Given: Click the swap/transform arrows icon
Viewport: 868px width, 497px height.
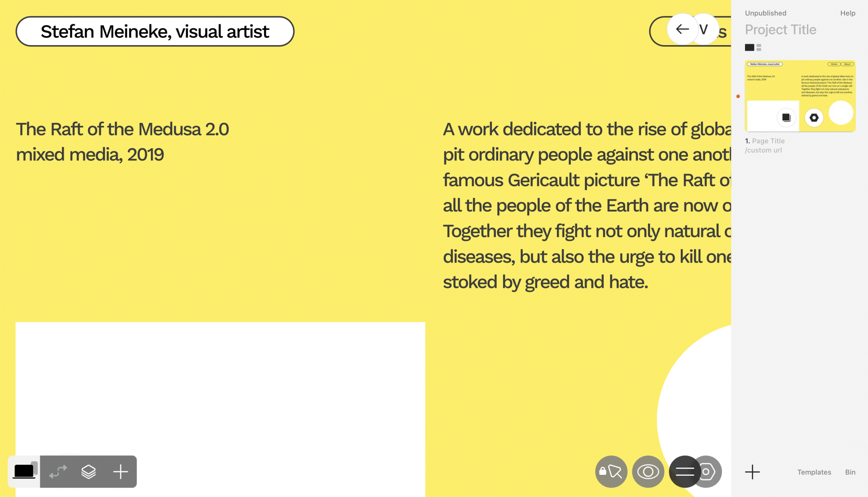Looking at the screenshot, I should pos(57,471).
